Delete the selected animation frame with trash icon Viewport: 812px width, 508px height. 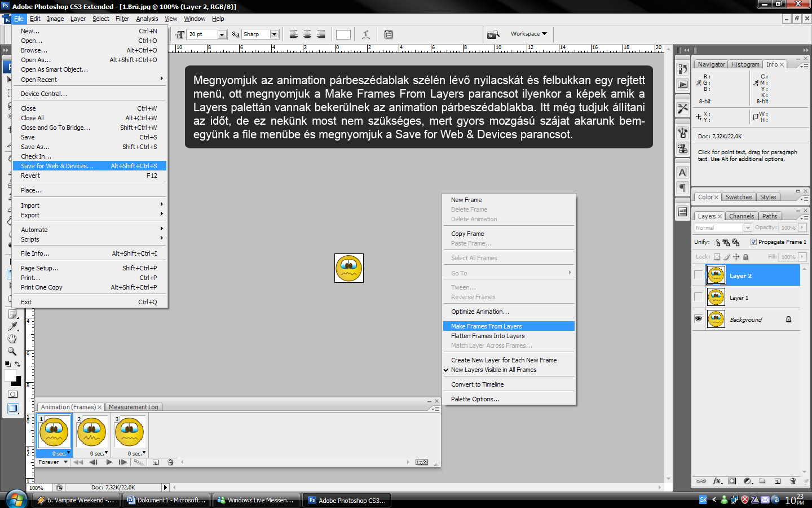pos(170,462)
